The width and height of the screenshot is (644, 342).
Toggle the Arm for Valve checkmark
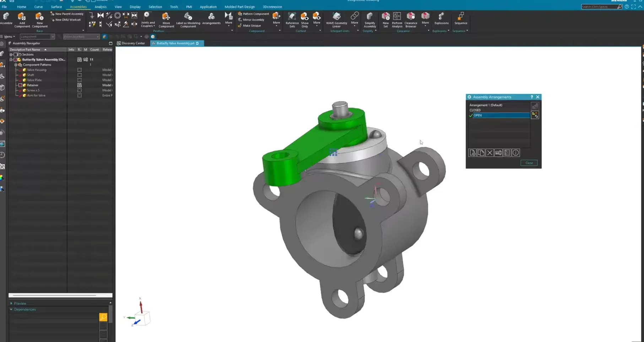pos(20,95)
